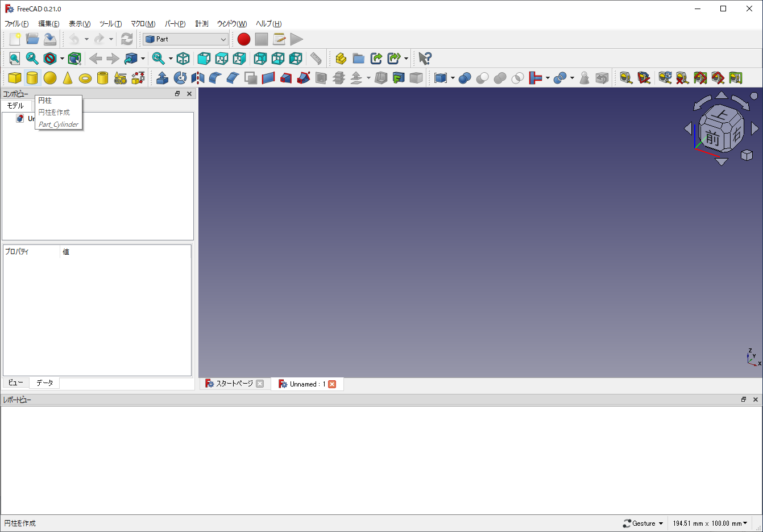This screenshot has width=763, height=532.
Task: Click the Boolean fuse union icon
Action: (x=500, y=78)
